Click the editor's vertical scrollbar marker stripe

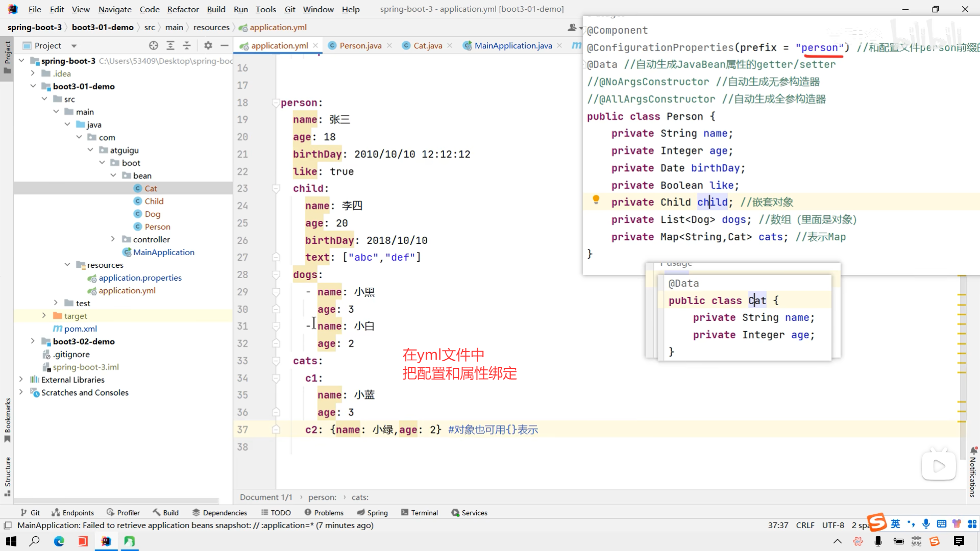click(x=962, y=357)
